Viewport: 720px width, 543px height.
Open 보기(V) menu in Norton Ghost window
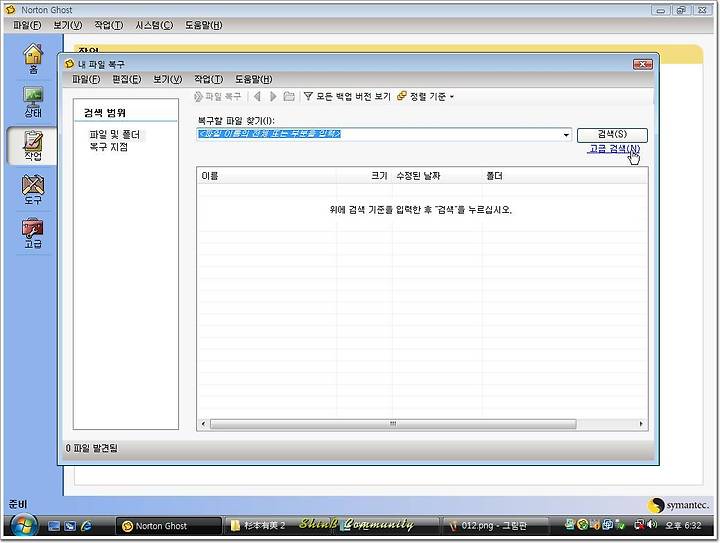(x=68, y=25)
